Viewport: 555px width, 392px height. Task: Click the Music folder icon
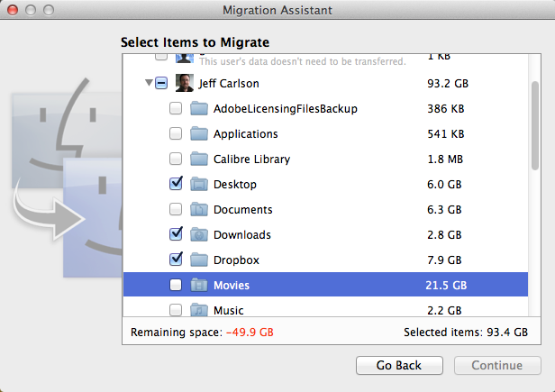click(x=199, y=311)
